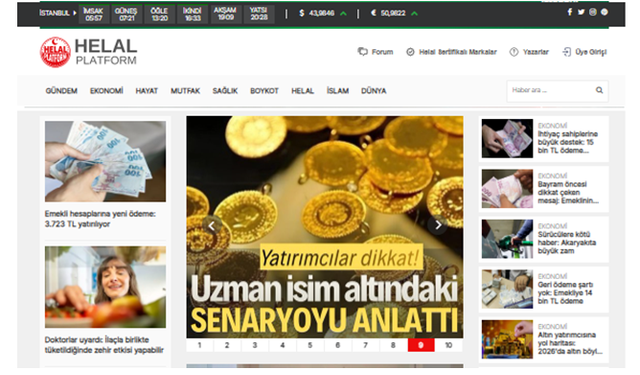
Task: Click the Helal Platform logo
Action: coord(89,52)
